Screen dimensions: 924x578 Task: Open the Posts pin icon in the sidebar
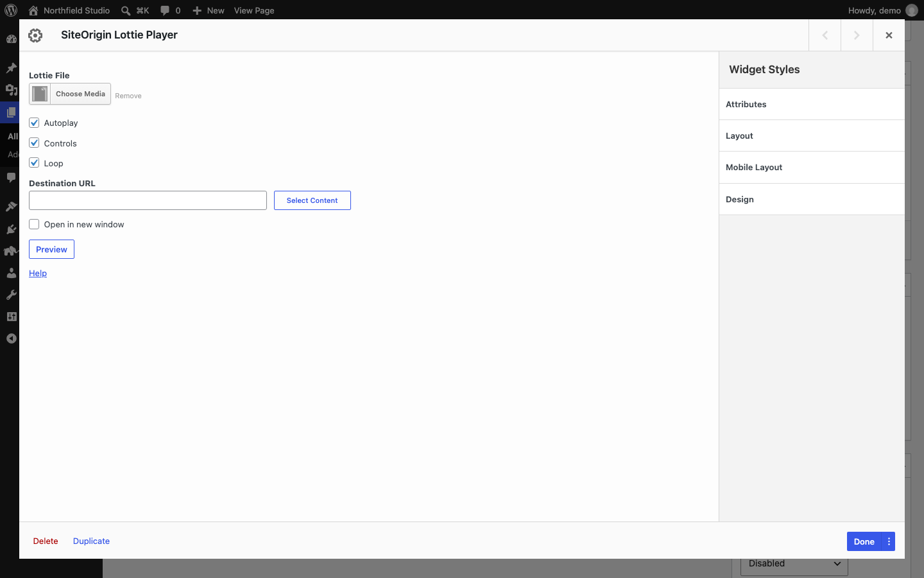tap(11, 67)
